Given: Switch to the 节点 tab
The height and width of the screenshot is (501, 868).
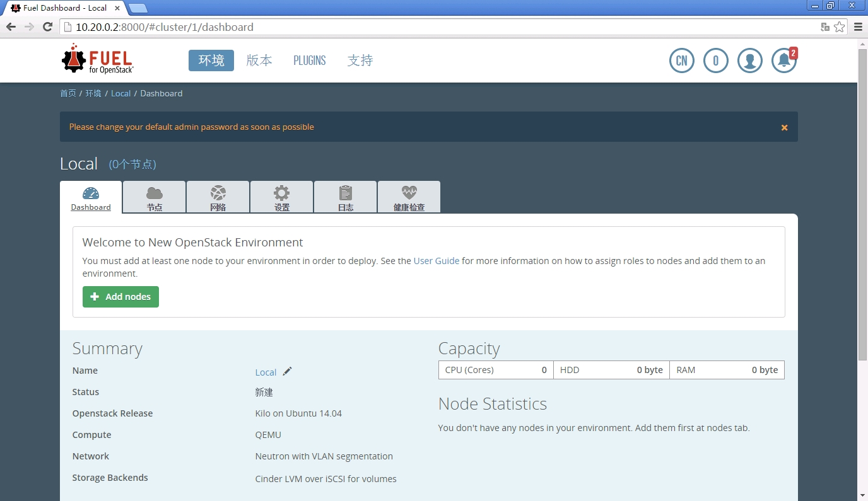Looking at the screenshot, I should pos(155,197).
